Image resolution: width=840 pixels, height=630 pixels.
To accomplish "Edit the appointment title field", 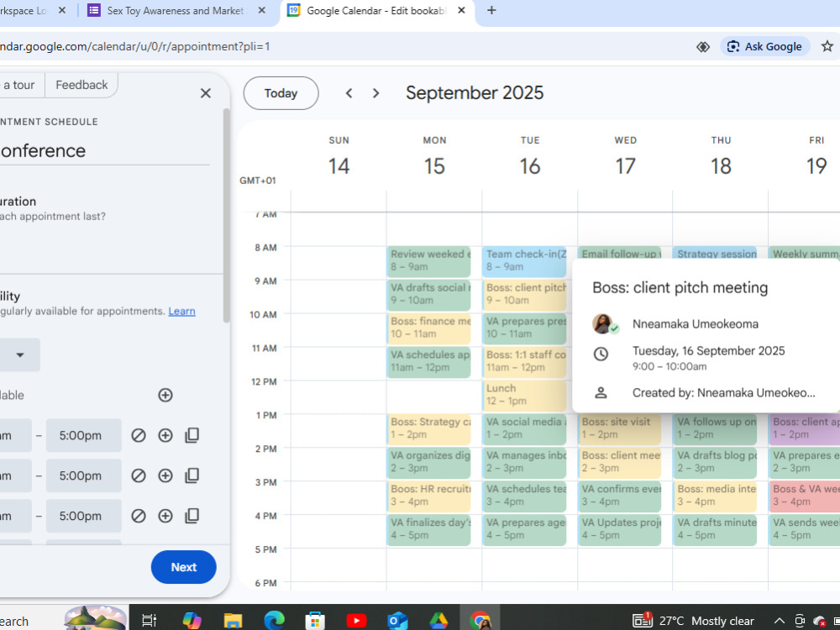I will click(x=104, y=150).
